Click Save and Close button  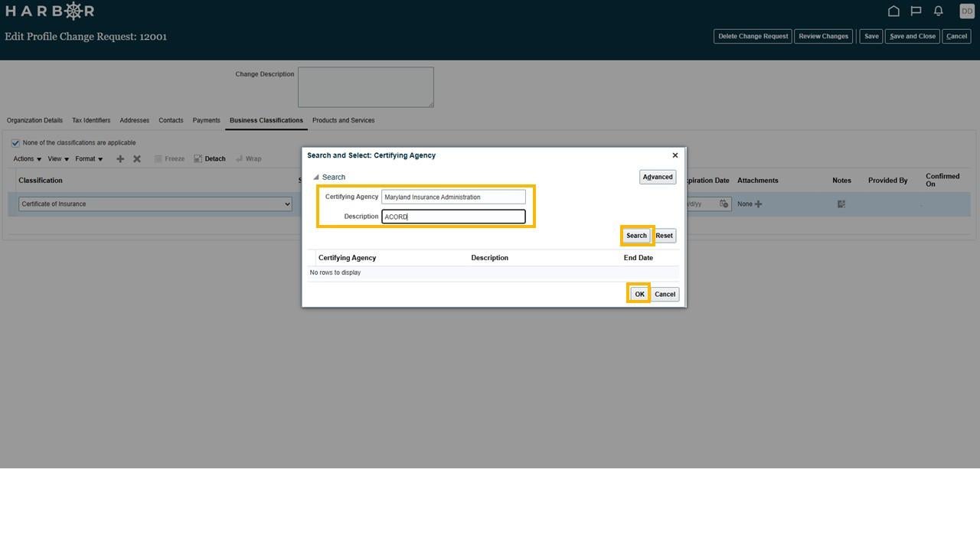coord(913,37)
